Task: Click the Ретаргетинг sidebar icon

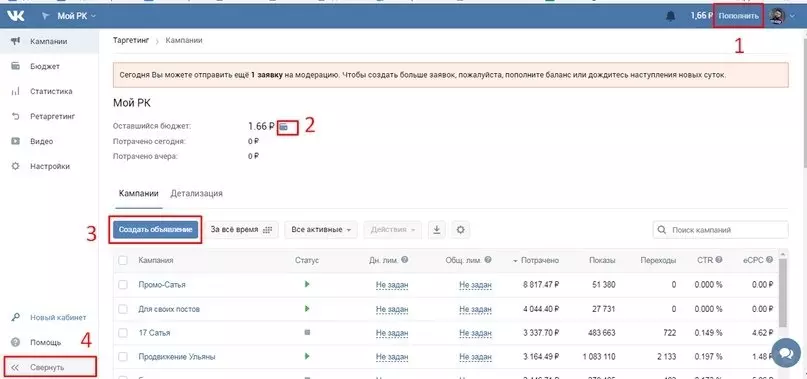Action: tap(15, 116)
